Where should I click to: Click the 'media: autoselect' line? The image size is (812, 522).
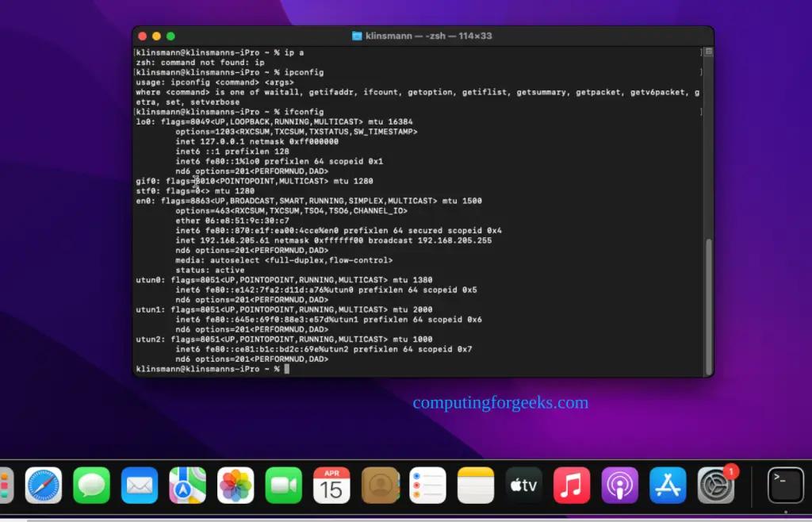[284, 260]
